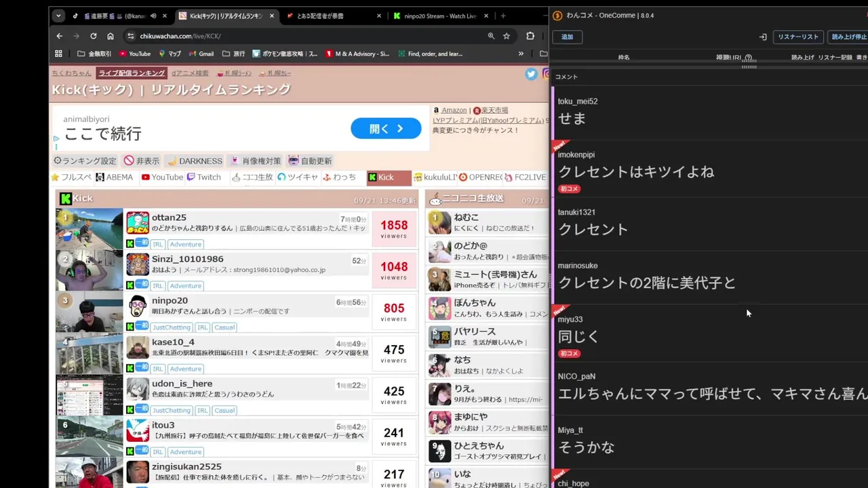
Task: Open ひとえちゃん niconico entry
Action: pyautogui.click(x=479, y=445)
